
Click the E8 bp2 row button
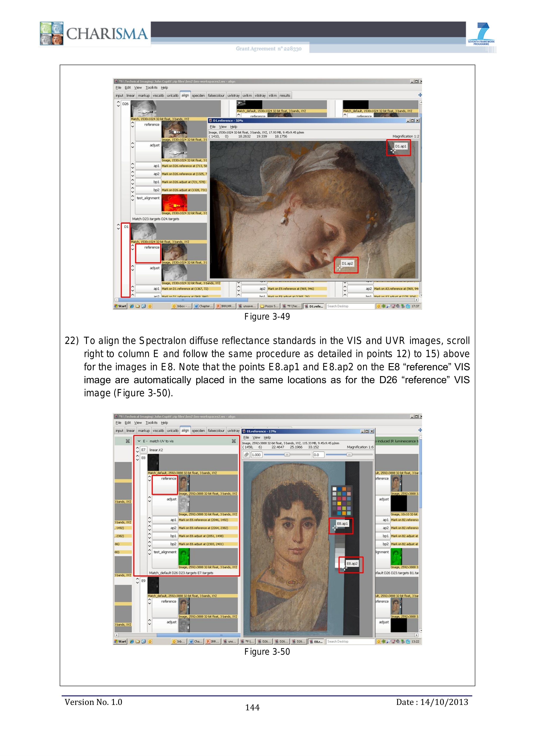pos(165,544)
